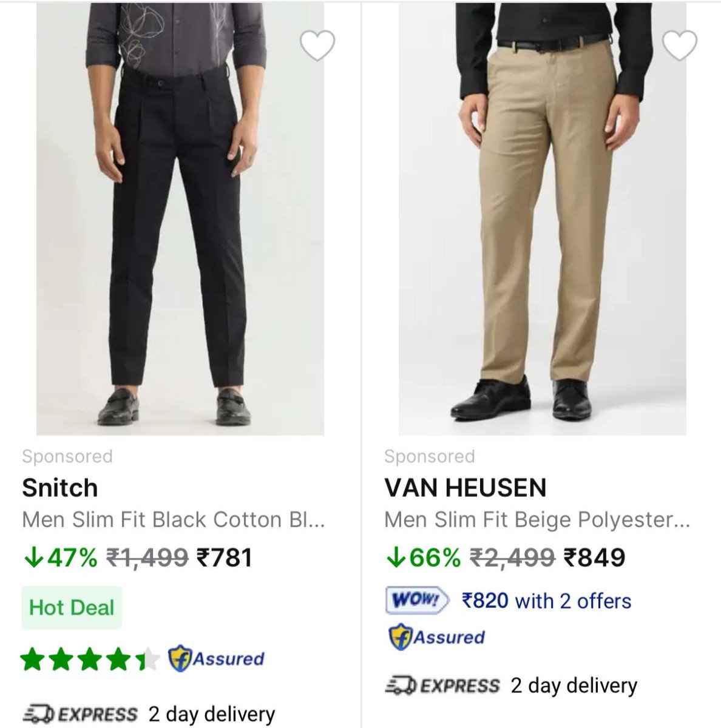Click the ₹849 discounted price
This screenshot has height=728, width=721.
pyautogui.click(x=594, y=558)
